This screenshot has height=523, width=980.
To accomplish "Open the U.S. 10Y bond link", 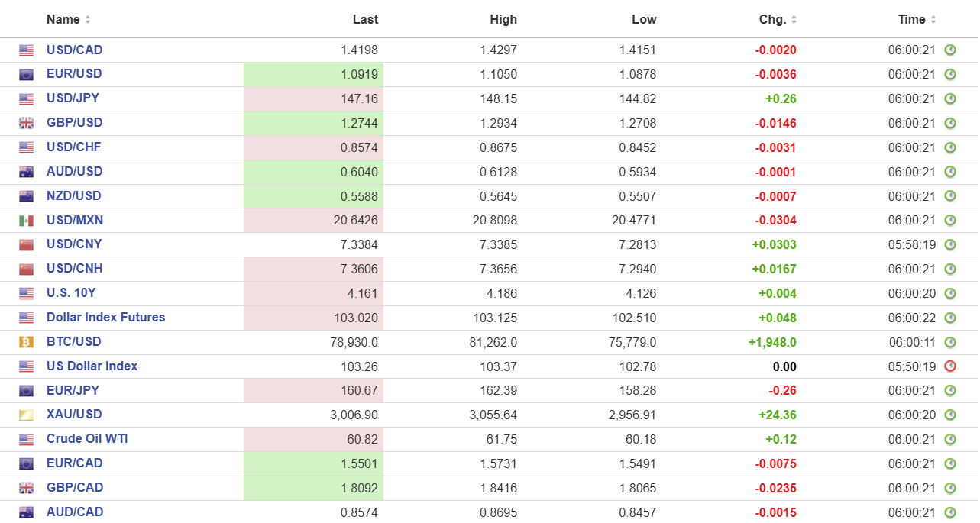I will pos(70,293).
